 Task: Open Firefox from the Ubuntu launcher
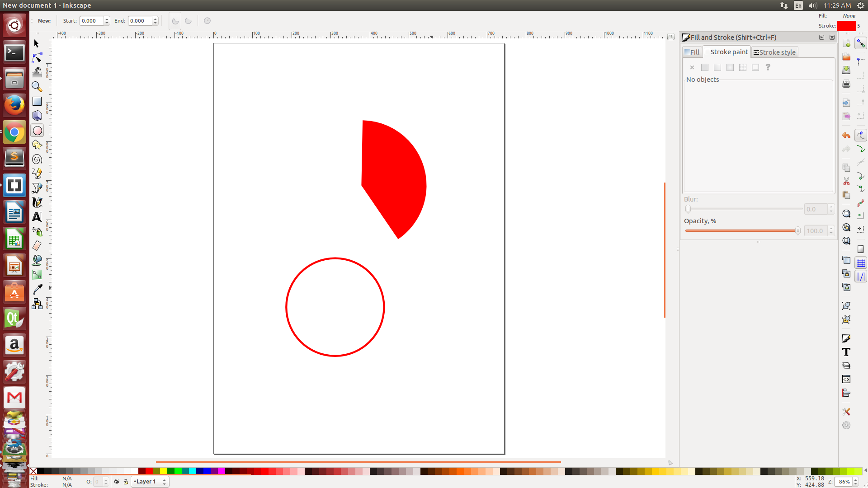tap(14, 105)
